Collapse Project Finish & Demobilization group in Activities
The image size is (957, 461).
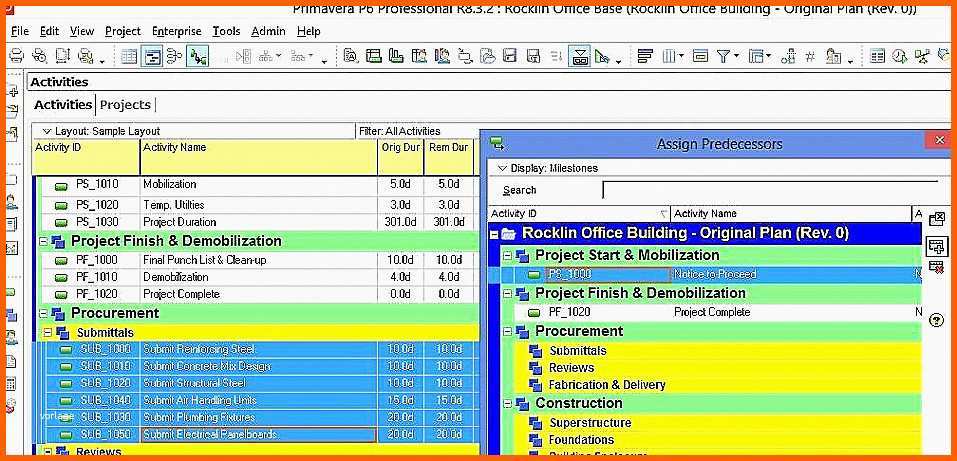click(x=43, y=241)
